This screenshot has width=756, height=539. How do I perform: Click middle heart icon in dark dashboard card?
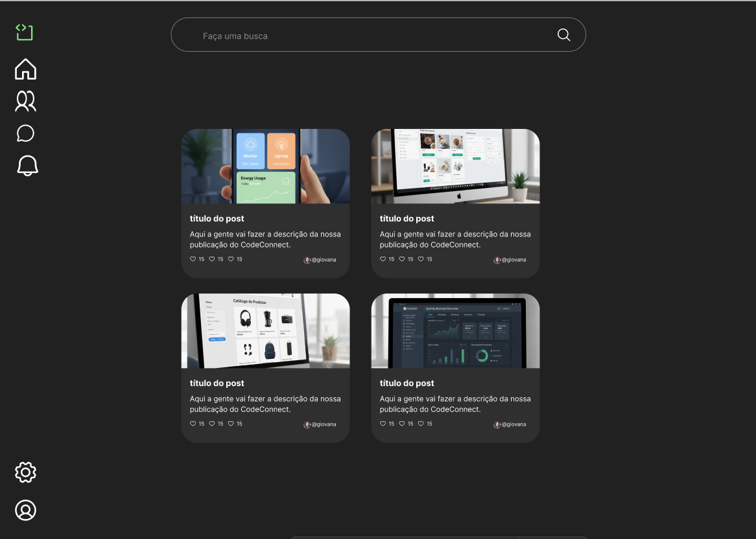coord(401,424)
